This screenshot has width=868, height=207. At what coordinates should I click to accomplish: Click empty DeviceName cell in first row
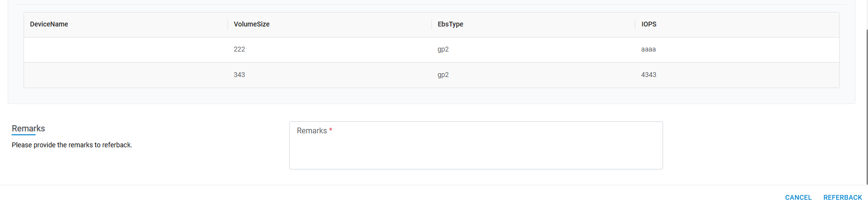pos(125,50)
